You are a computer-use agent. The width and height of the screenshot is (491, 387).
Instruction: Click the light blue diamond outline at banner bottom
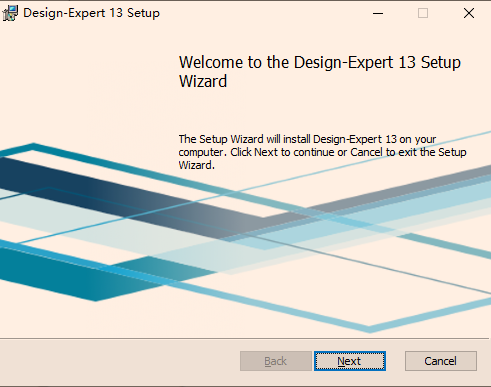pos(369,328)
